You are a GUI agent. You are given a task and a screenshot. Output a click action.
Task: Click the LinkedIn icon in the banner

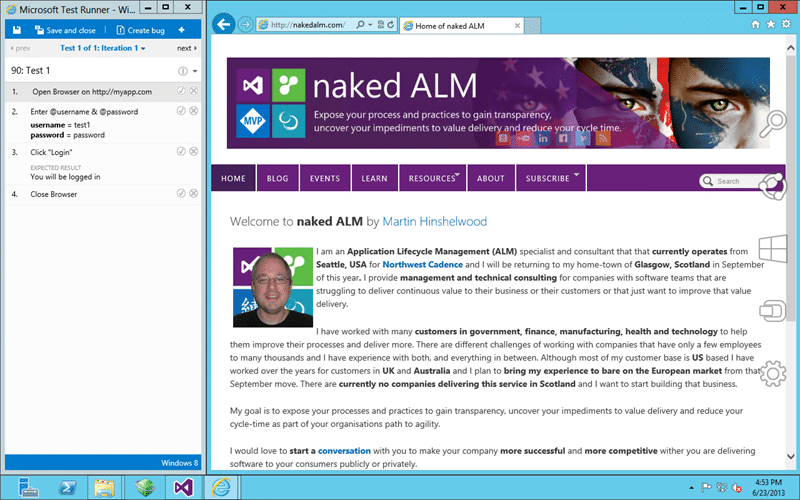click(543, 138)
